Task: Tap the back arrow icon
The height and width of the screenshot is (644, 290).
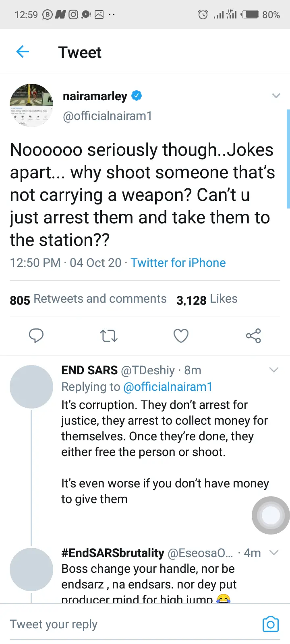Action: [23, 52]
